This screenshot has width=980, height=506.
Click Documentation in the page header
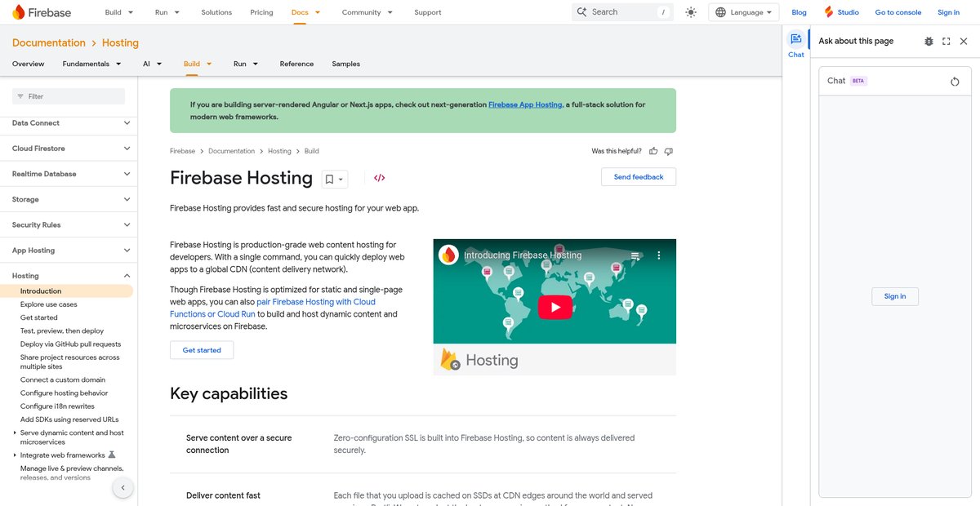[49, 42]
